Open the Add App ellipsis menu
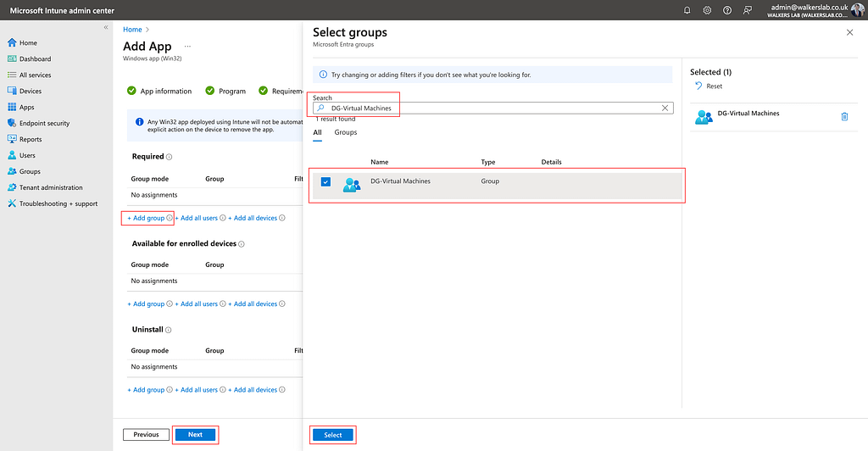The image size is (868, 451). tap(187, 47)
